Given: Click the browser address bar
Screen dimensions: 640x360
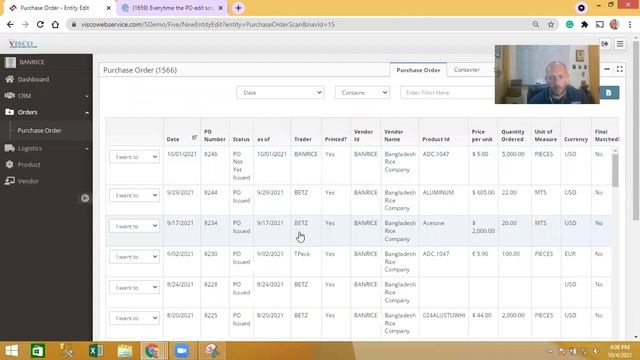Looking at the screenshot, I should coord(302,24).
